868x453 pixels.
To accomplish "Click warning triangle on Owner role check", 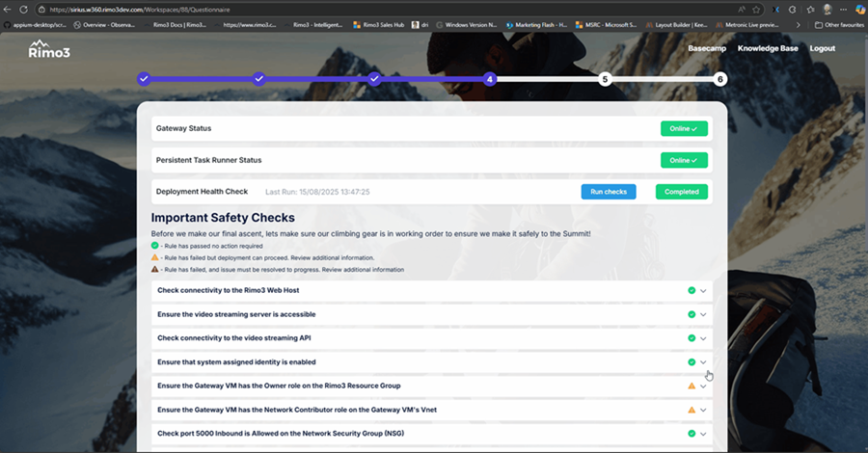I will click(692, 386).
